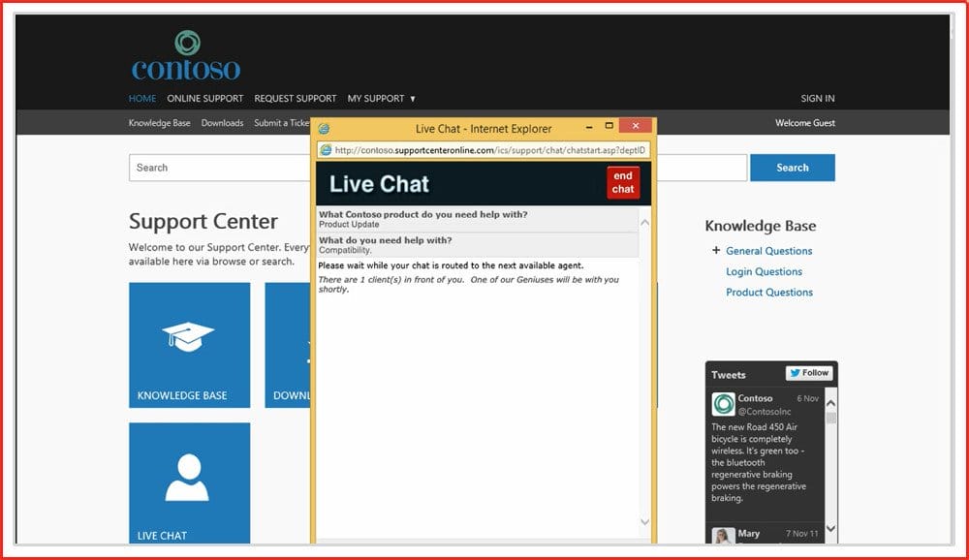Image resolution: width=969 pixels, height=560 pixels.
Task: Open the My Support dropdown menu
Action: coord(381,99)
